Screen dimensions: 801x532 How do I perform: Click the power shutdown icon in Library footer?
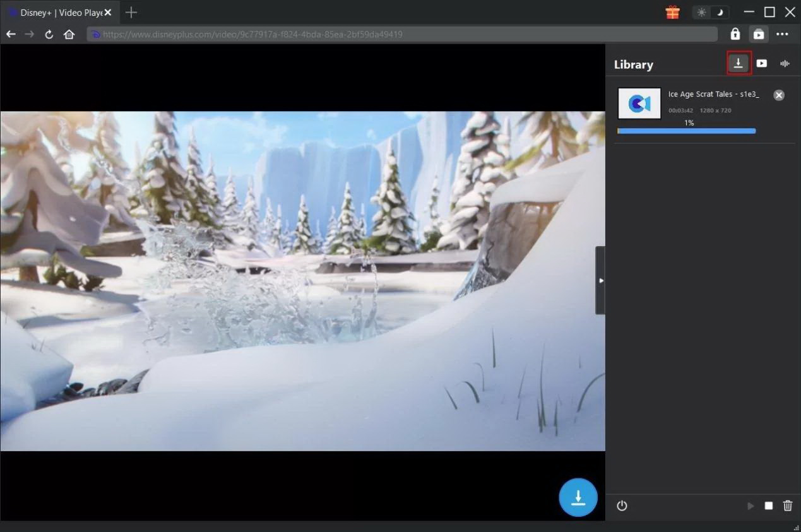click(x=622, y=505)
